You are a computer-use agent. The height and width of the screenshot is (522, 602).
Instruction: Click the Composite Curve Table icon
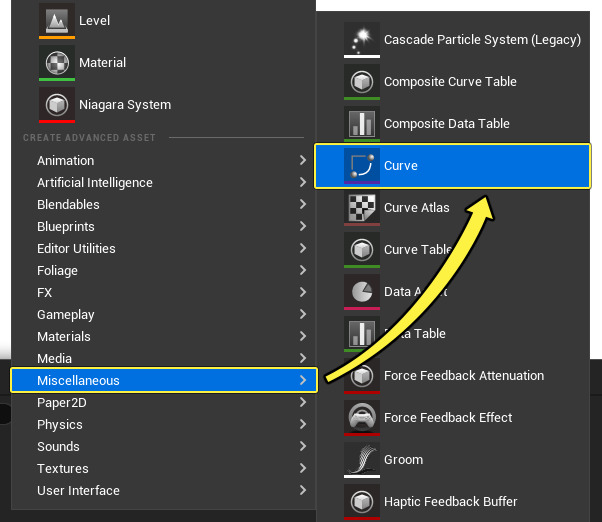point(362,82)
